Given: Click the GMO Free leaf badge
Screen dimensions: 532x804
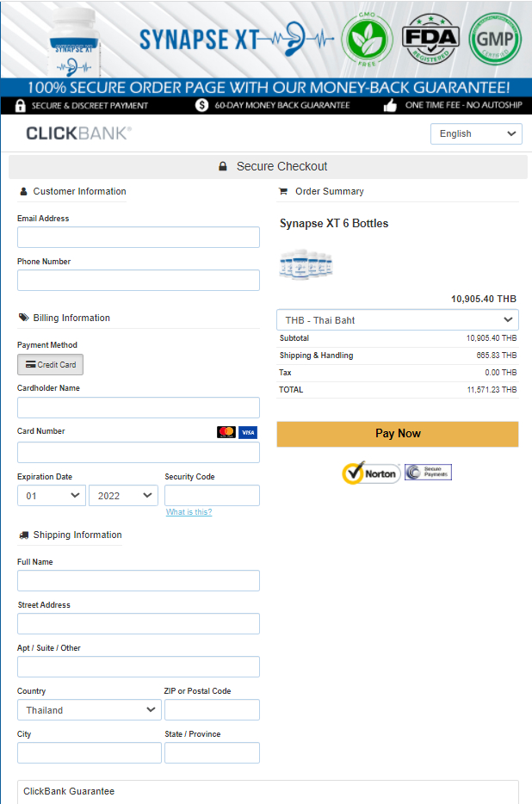Looking at the screenshot, I should [368, 40].
